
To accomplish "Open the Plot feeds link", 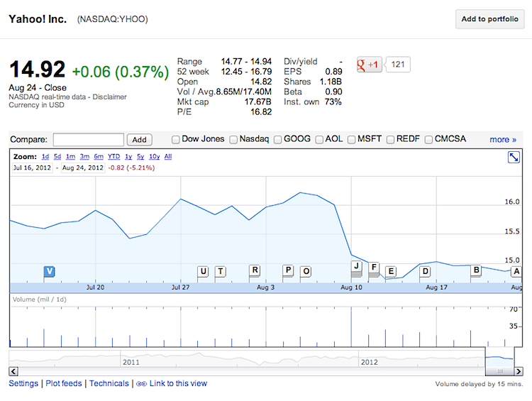I will pyautogui.click(x=64, y=383).
